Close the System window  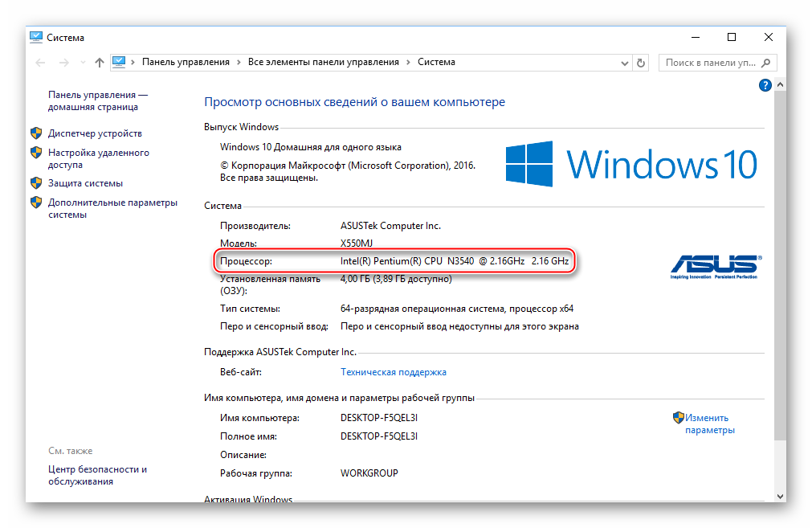tap(769, 37)
